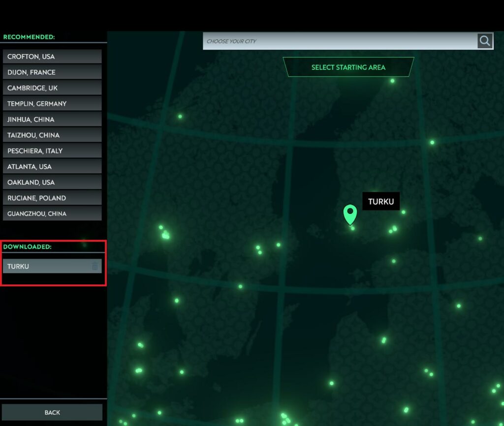Click the green Turku map pin
This screenshot has height=426, width=504.
click(x=350, y=215)
